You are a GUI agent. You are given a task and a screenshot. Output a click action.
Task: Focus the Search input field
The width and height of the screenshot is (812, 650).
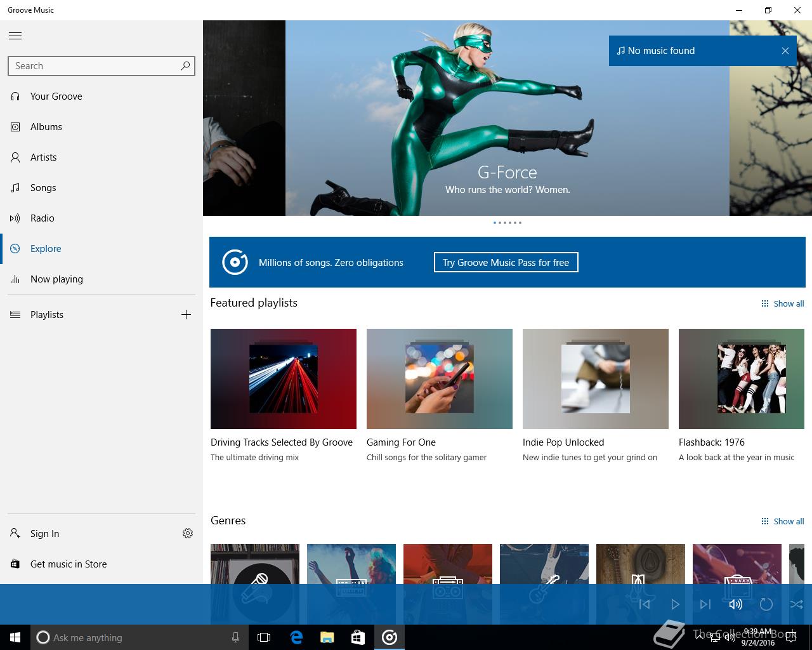click(101, 66)
